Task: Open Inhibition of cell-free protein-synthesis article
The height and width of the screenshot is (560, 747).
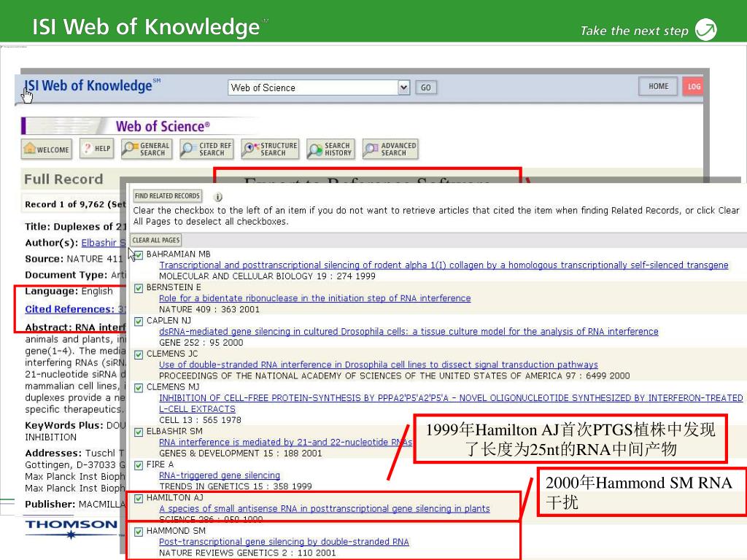Action: (x=451, y=403)
